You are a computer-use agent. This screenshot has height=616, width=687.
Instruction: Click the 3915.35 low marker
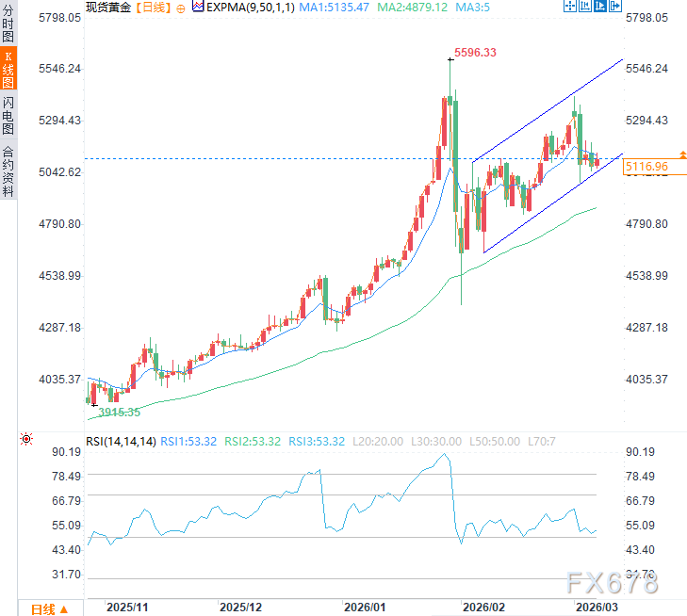pos(119,413)
